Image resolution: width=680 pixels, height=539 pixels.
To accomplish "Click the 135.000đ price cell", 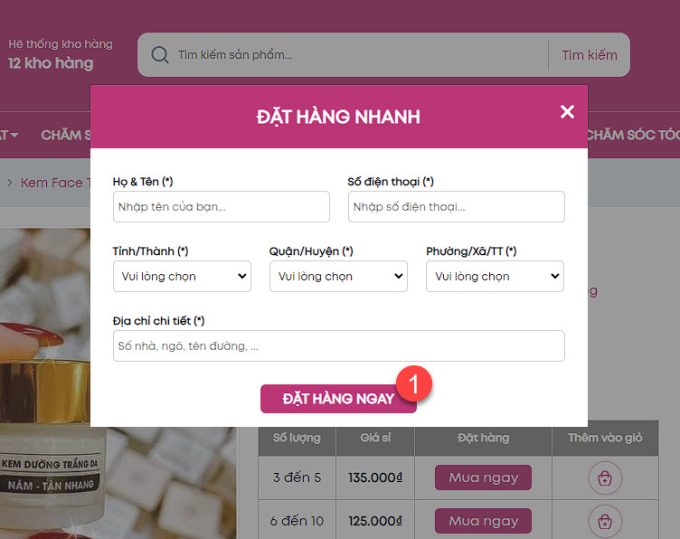I will pyautogui.click(x=375, y=477).
